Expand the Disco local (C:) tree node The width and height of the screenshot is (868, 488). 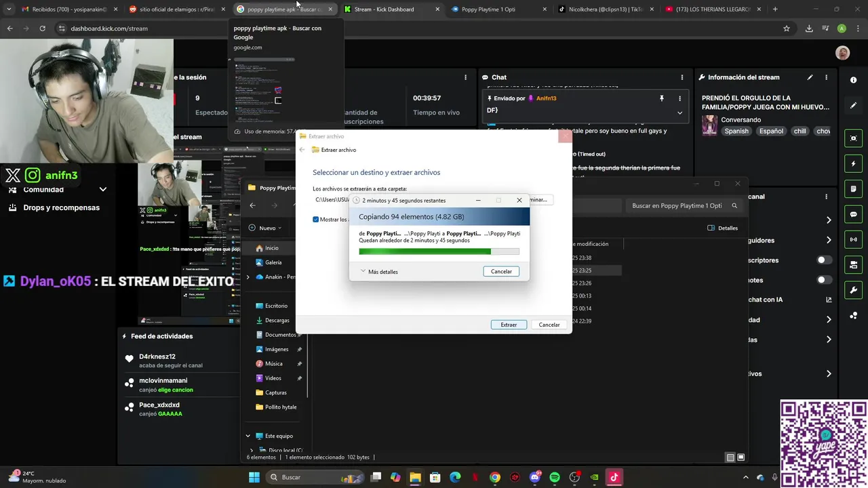pyautogui.click(x=252, y=450)
